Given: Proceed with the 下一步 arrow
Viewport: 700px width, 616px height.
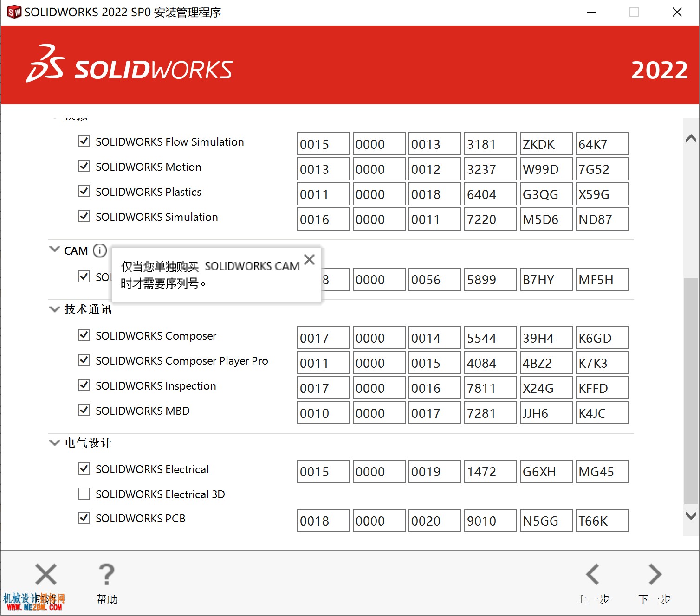Looking at the screenshot, I should pos(655,574).
